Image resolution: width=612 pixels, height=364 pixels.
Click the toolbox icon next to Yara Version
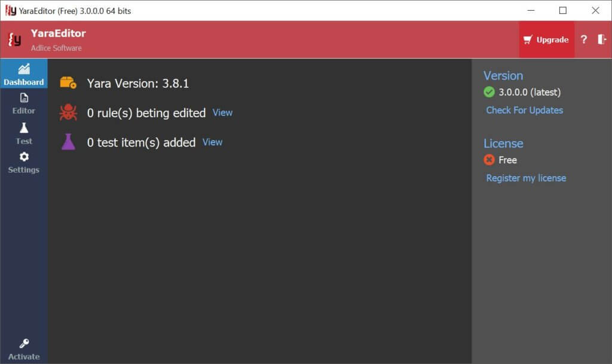[68, 82]
